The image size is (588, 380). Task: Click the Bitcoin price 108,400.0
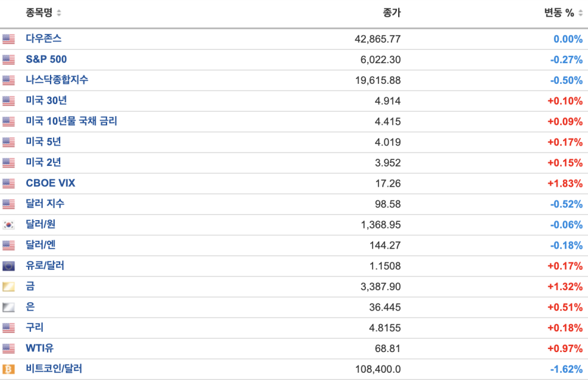tap(378, 369)
